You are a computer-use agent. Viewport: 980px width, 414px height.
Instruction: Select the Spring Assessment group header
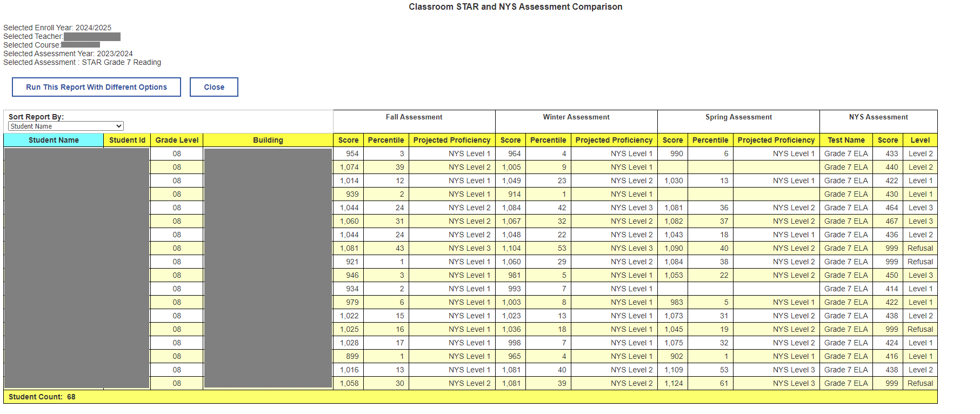point(738,117)
